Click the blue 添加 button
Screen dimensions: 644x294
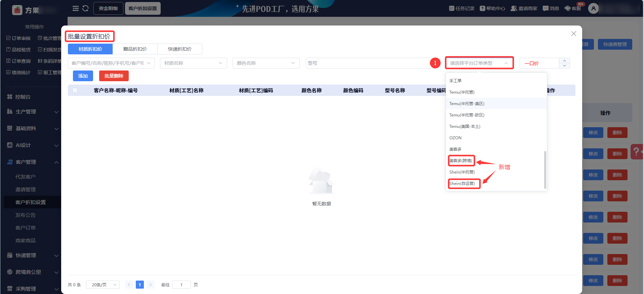[x=83, y=76]
